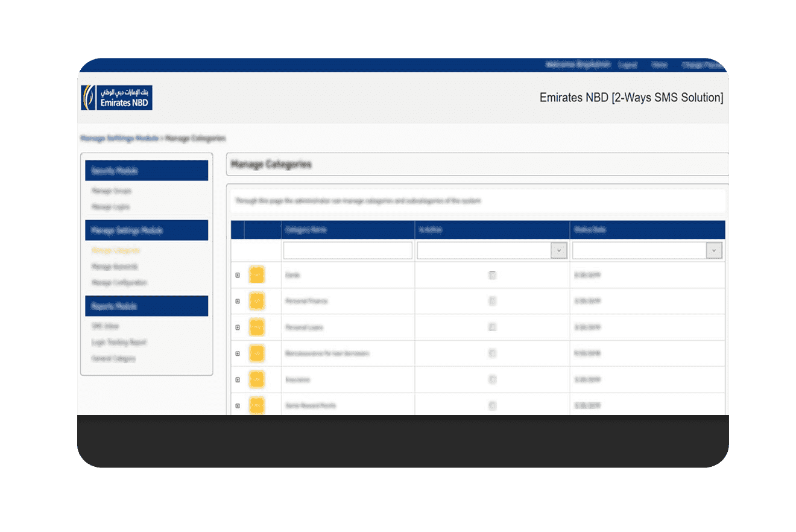Select the Security Module header in the sidebar
796x532 pixels.
(x=147, y=171)
